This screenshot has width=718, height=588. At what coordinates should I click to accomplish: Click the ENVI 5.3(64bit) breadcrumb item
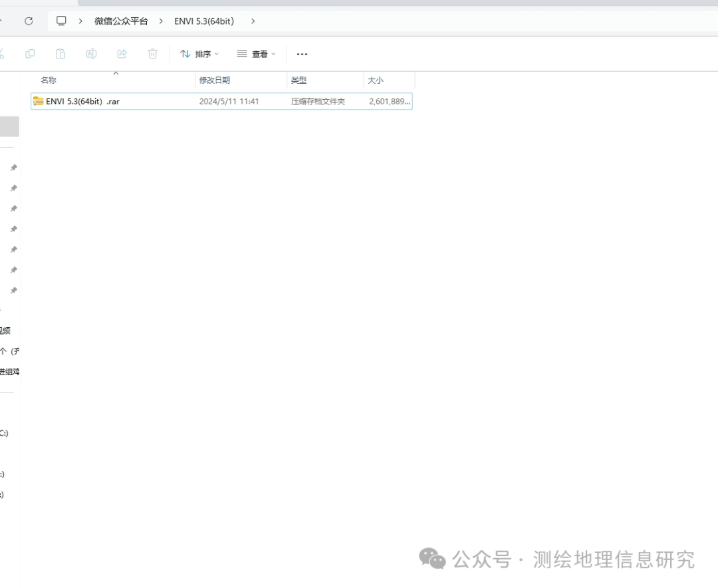click(x=204, y=21)
